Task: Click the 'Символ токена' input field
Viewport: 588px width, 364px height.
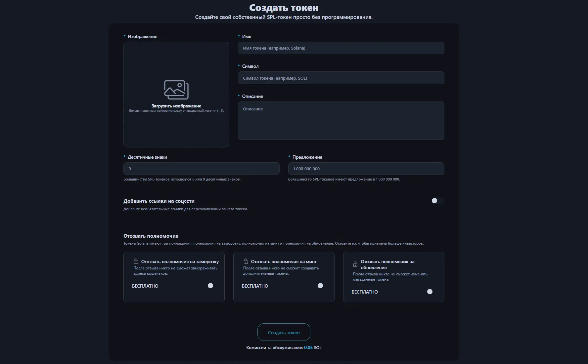Action: [341, 78]
